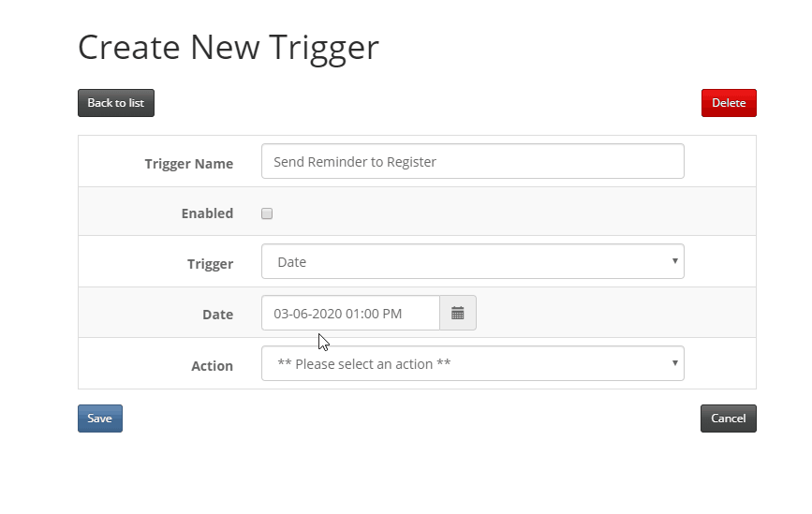This screenshot has height=514, width=812.
Task: Click the arrow on the Trigger combo box
Action: (674, 261)
